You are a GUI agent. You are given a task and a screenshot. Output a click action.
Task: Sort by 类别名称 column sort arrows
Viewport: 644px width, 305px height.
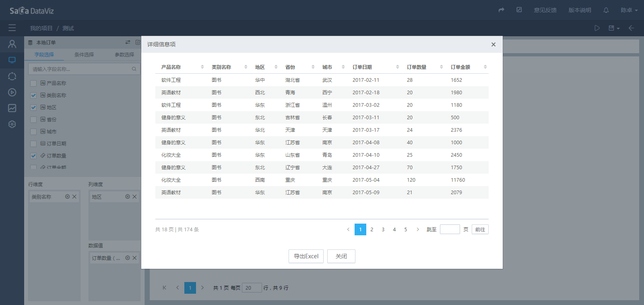click(x=246, y=67)
